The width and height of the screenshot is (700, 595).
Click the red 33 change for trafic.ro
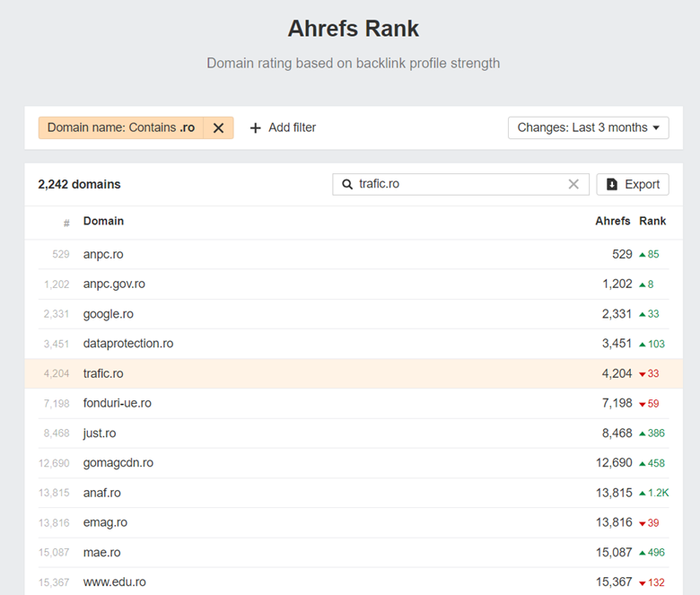tap(649, 373)
